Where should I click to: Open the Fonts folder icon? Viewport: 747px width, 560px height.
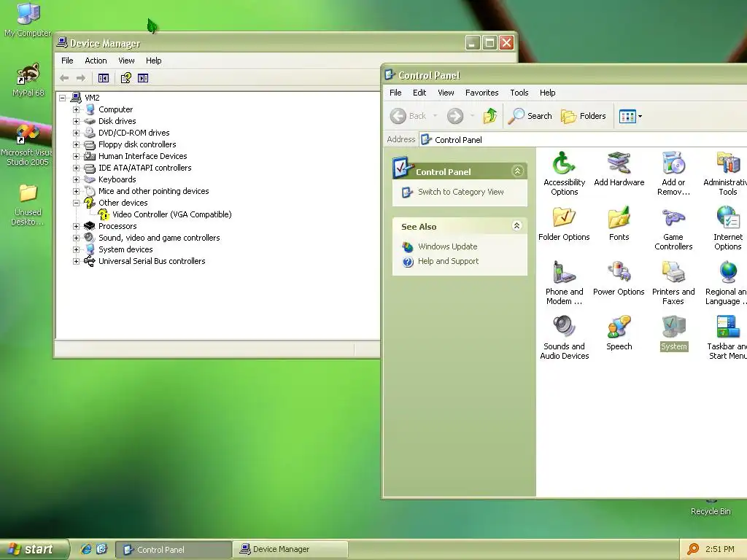pos(619,224)
